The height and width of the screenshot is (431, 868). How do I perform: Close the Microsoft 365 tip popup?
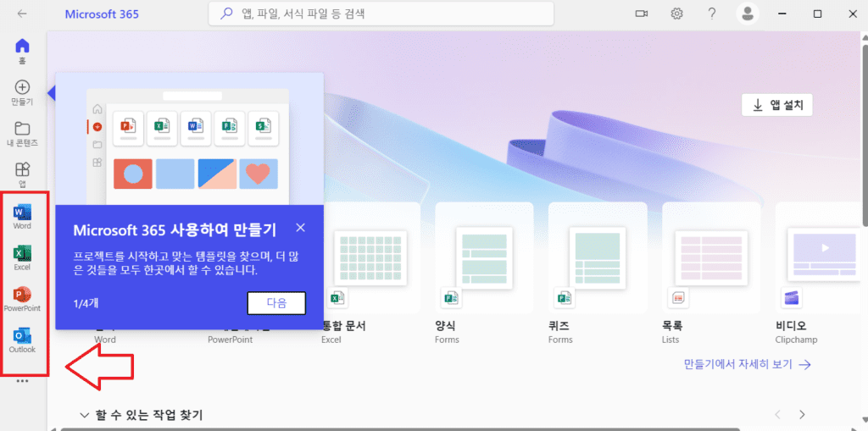tap(301, 228)
